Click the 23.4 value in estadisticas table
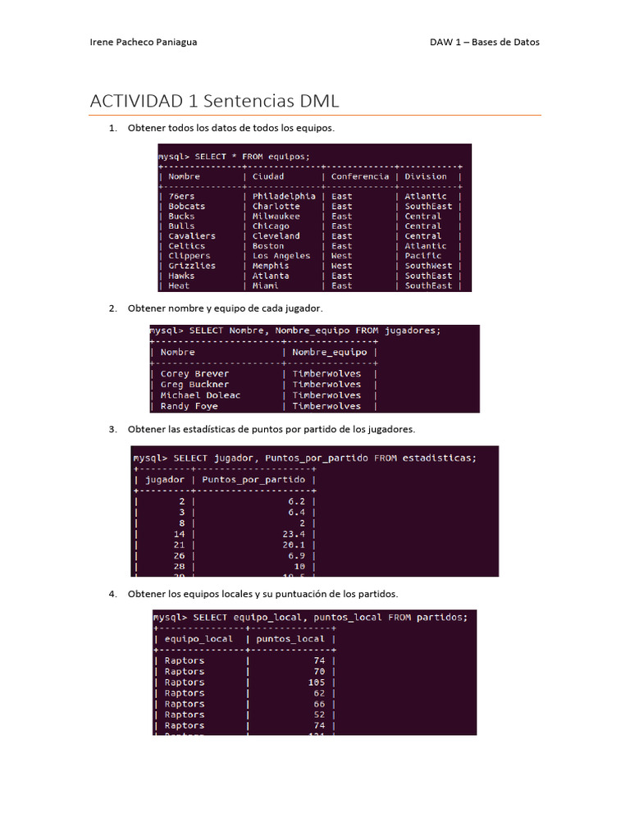 pos(294,534)
